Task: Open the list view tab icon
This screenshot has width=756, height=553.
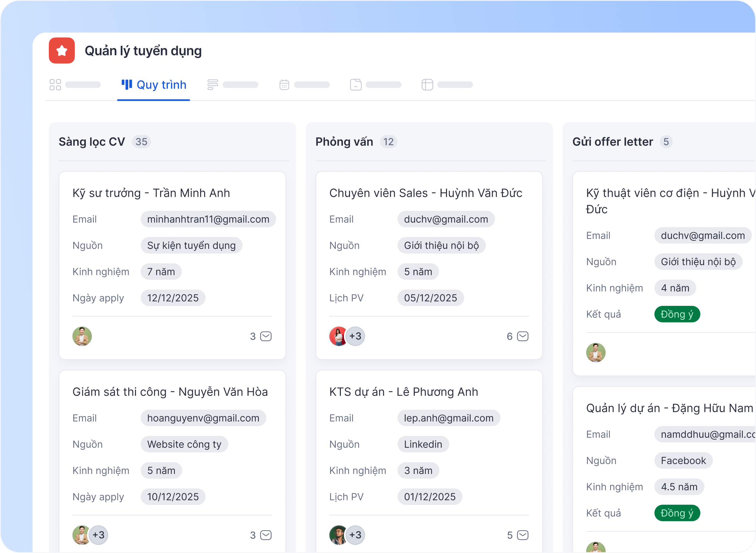Action: [x=213, y=85]
